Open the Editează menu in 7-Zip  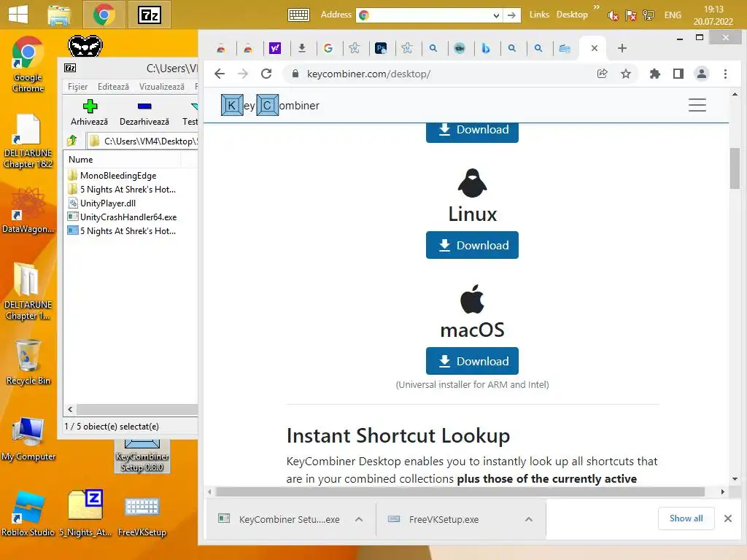click(x=113, y=87)
